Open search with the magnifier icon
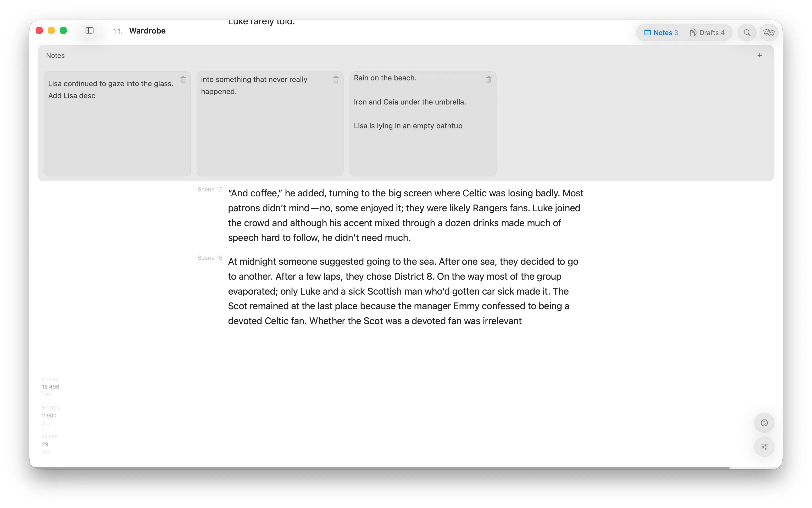The height and width of the screenshot is (508, 812). (x=747, y=32)
